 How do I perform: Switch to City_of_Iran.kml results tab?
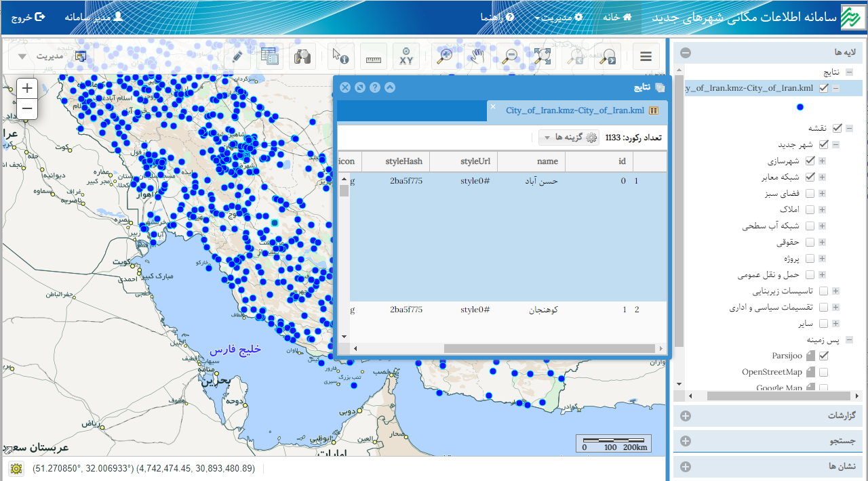click(574, 110)
